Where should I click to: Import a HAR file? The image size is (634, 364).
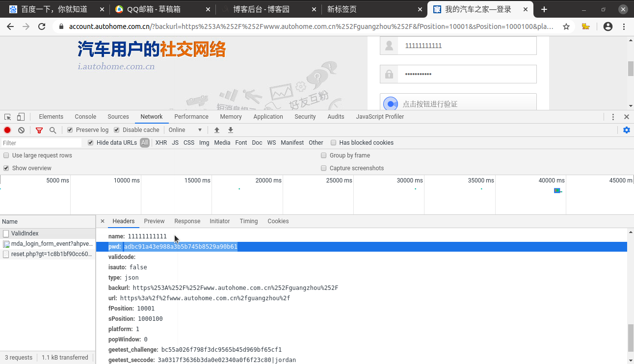(216, 130)
